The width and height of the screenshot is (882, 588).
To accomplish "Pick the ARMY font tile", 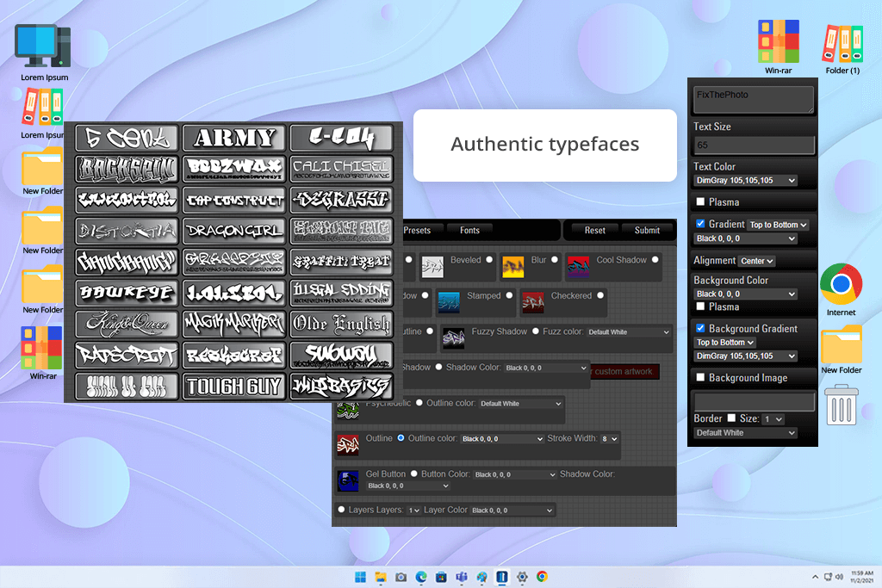I will (x=234, y=138).
